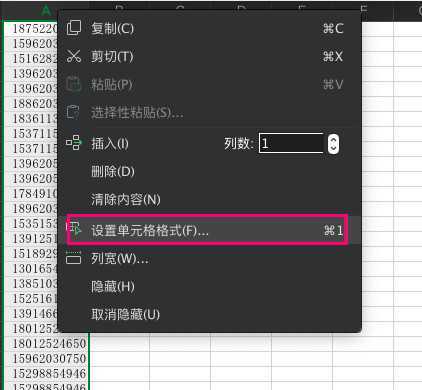Viewport: 422px width, 390px height.
Task: Click first cell containing 15298854946
Action: (47, 373)
